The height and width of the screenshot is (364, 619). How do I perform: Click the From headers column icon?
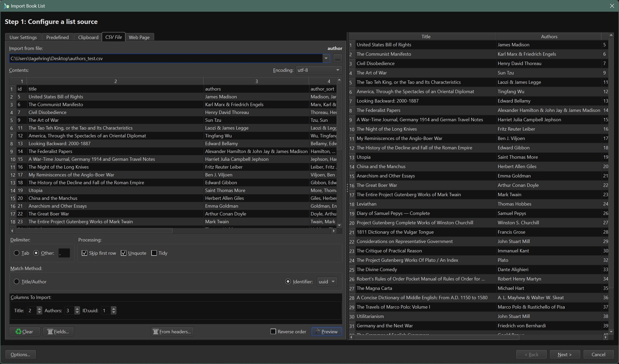tap(155, 331)
